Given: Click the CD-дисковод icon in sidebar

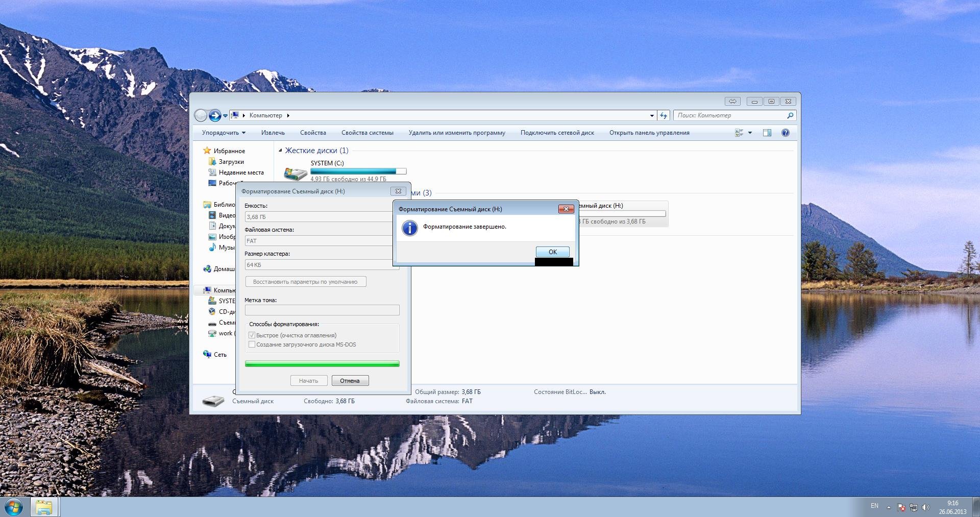Looking at the screenshot, I should click(212, 312).
